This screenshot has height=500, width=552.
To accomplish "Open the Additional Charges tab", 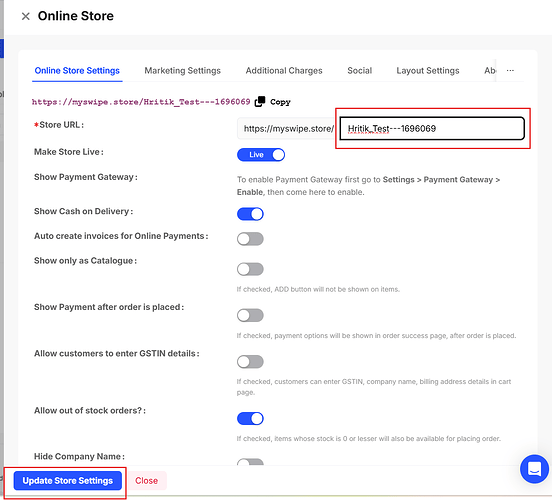I will tap(284, 70).
